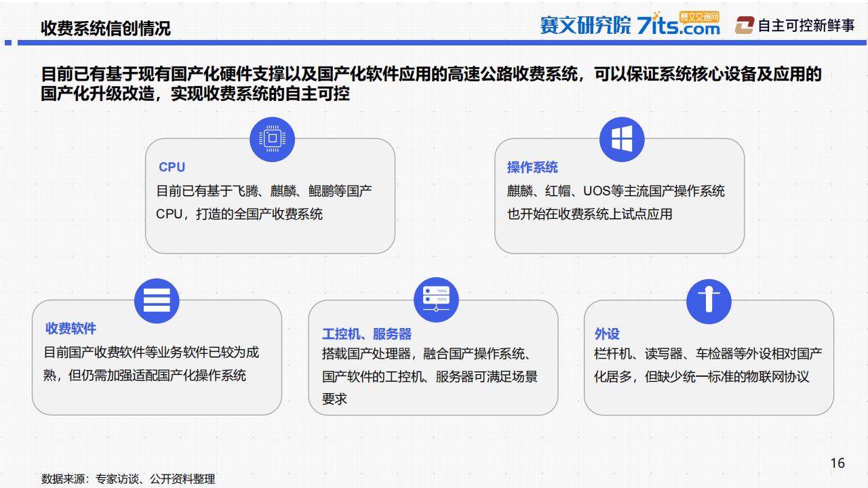The width and height of the screenshot is (868, 488).
Task: Click the stacked bars toll software icon
Action: [x=157, y=300]
